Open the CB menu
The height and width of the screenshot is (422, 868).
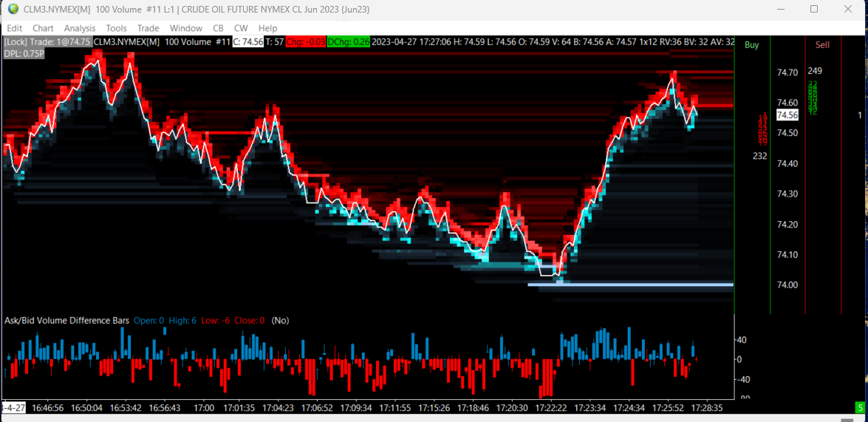(x=218, y=28)
